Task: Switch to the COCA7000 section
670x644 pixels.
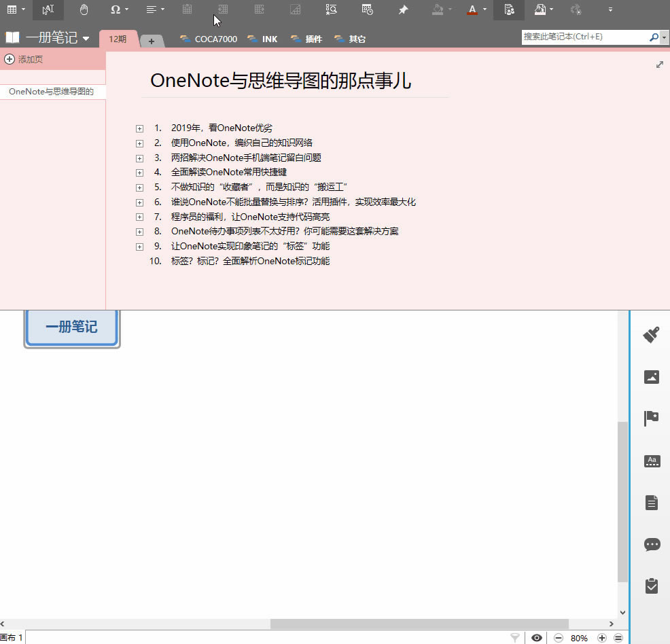Action: pos(209,39)
